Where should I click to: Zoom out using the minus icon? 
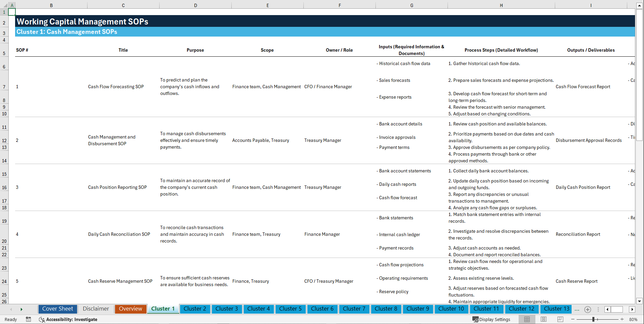coord(573,319)
